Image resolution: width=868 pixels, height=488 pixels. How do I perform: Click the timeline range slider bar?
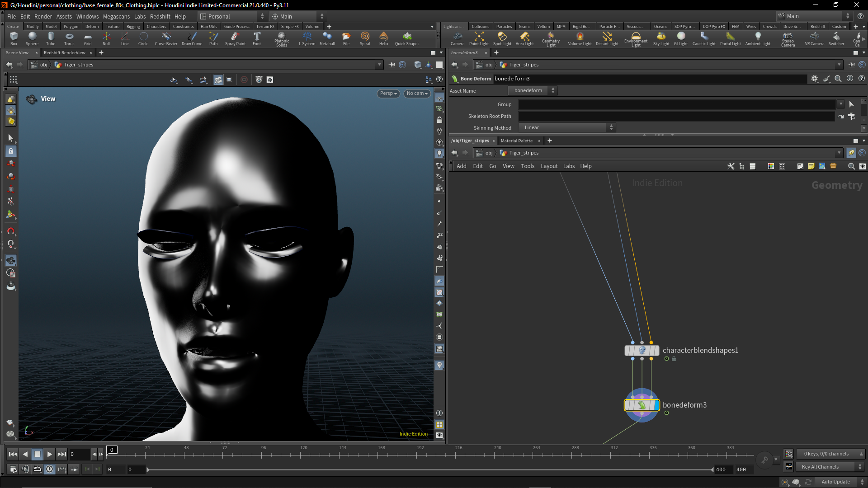pyautogui.click(x=429, y=470)
